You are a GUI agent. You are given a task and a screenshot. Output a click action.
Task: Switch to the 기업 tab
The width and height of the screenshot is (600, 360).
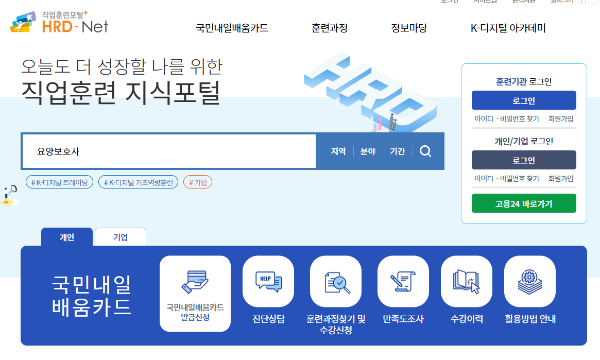[120, 237]
